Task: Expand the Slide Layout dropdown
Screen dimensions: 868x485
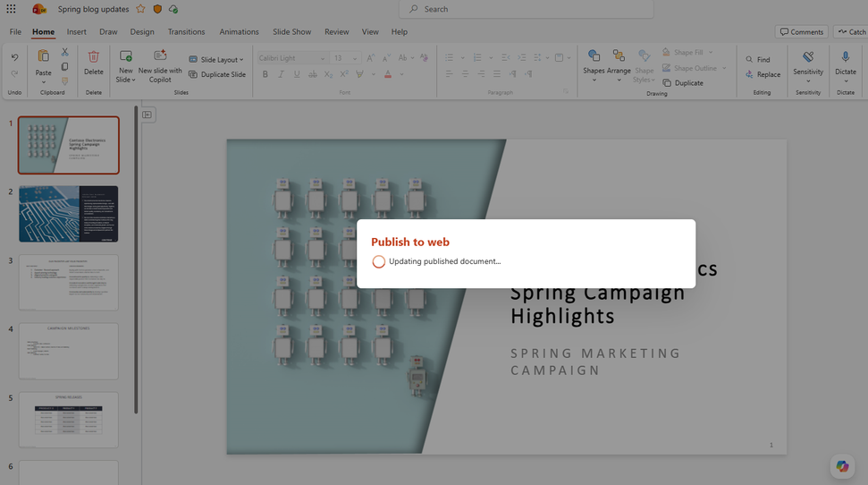Action: (x=216, y=60)
